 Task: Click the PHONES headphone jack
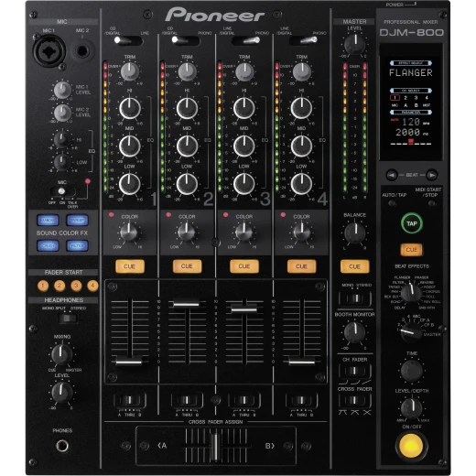[62, 446]
